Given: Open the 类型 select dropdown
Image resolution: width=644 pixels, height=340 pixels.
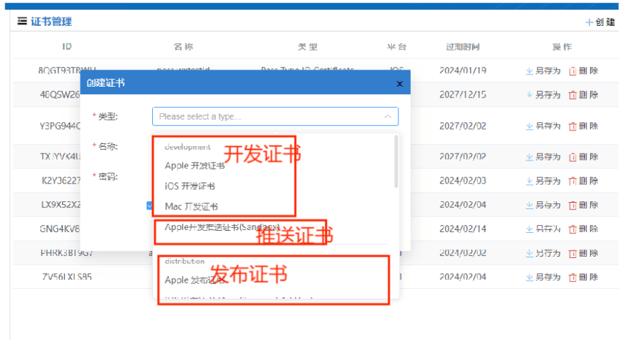Looking at the screenshot, I should [275, 116].
